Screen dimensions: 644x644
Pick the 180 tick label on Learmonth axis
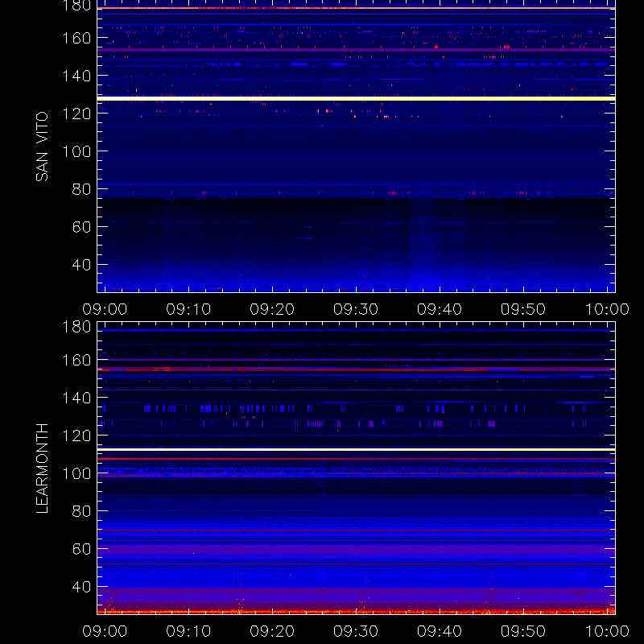(x=76, y=327)
